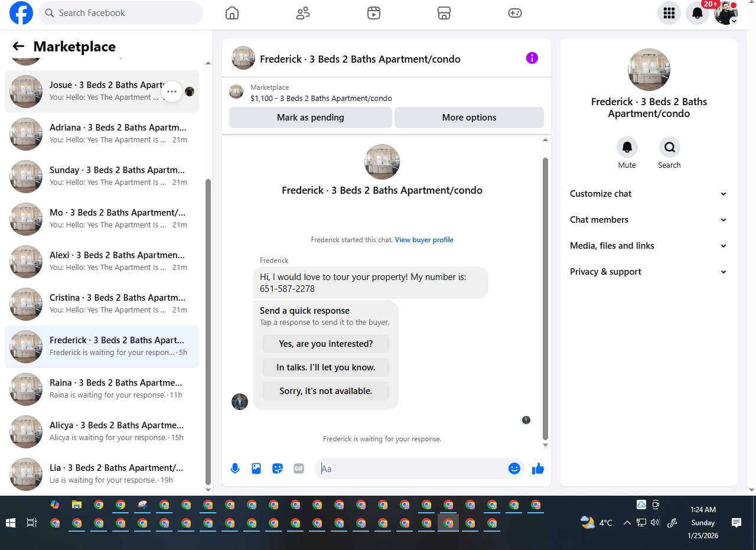Viewport: 756px width, 550px height.
Task: Click the microphone voice clip icon
Action: pos(235,468)
